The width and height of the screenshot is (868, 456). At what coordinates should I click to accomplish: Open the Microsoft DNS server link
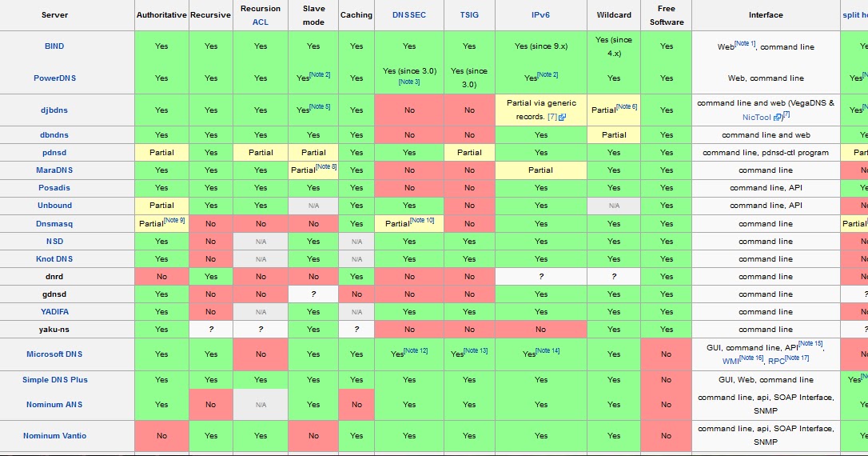(x=54, y=354)
